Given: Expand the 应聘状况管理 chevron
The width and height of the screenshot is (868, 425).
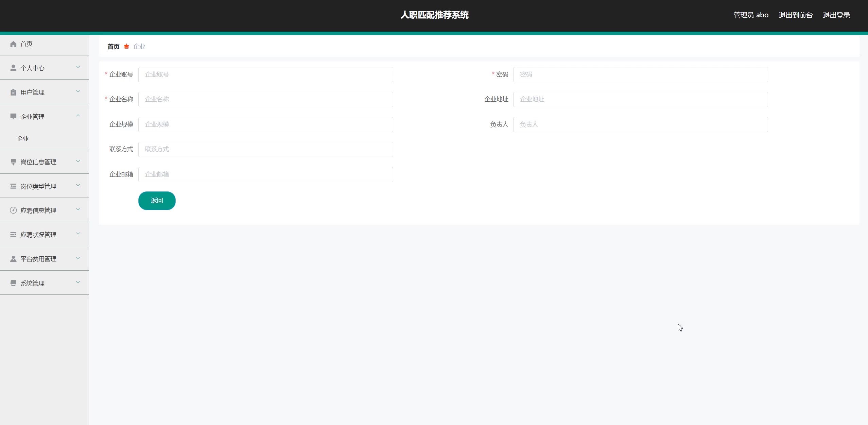Looking at the screenshot, I should [78, 234].
